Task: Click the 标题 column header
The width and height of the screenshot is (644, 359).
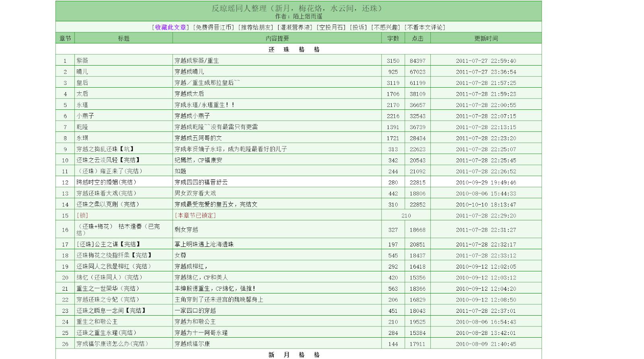Action: [124, 39]
